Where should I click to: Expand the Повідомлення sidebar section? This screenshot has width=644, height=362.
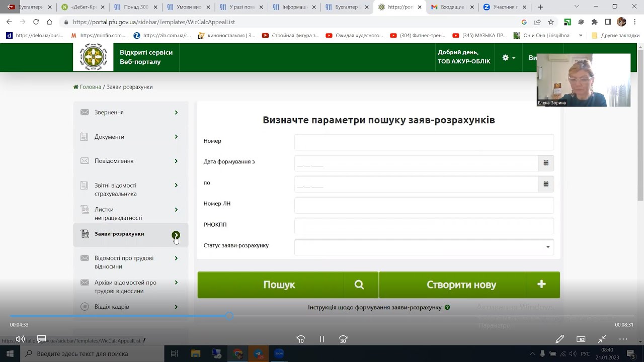click(x=176, y=161)
